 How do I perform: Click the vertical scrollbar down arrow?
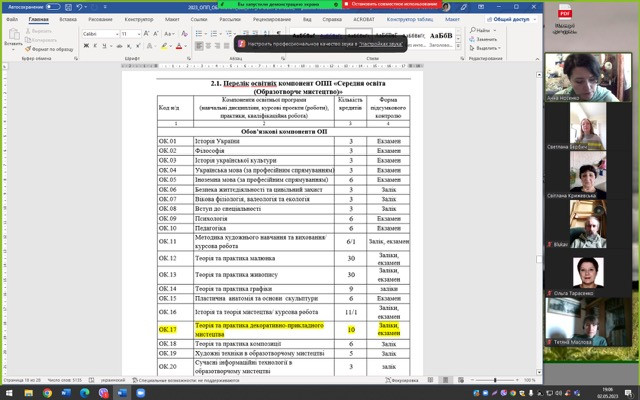pyautogui.click(x=539, y=372)
